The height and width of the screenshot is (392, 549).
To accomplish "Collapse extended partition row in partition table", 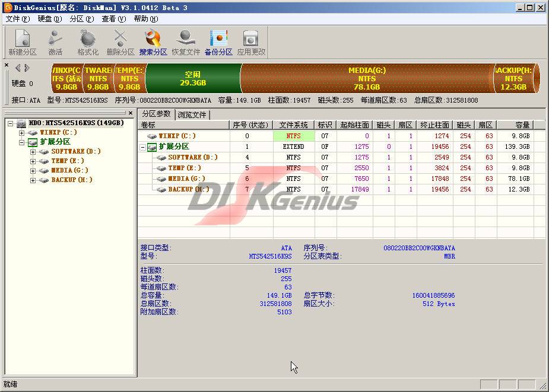I will [x=143, y=147].
